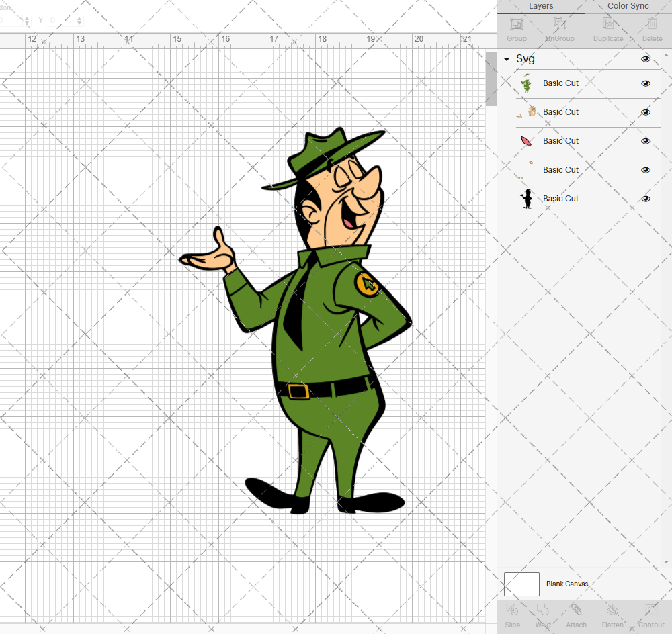The width and height of the screenshot is (672, 634).
Task: Switch to the Layers tab
Action: coord(540,6)
